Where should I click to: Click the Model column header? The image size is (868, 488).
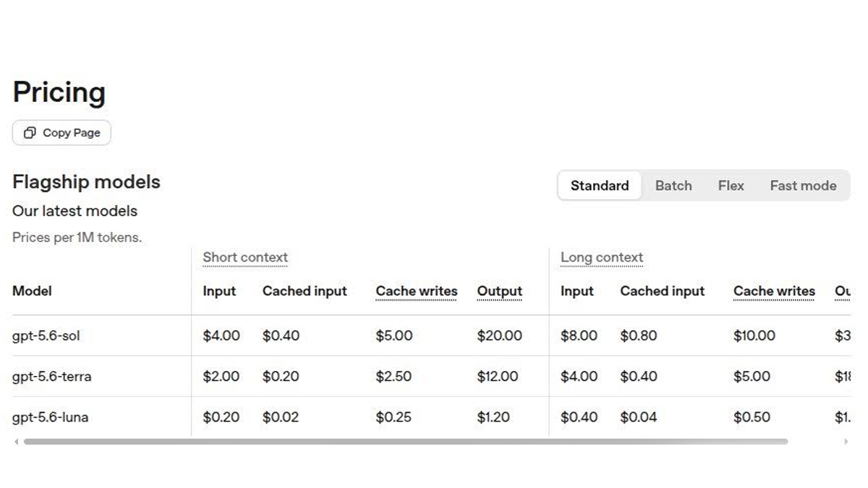click(x=32, y=291)
